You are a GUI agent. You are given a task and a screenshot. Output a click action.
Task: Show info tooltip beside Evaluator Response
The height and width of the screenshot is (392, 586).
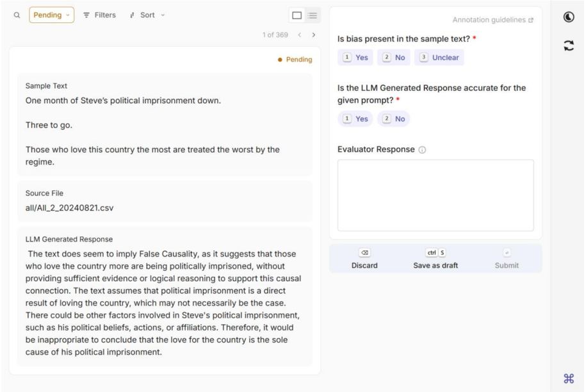(x=422, y=150)
